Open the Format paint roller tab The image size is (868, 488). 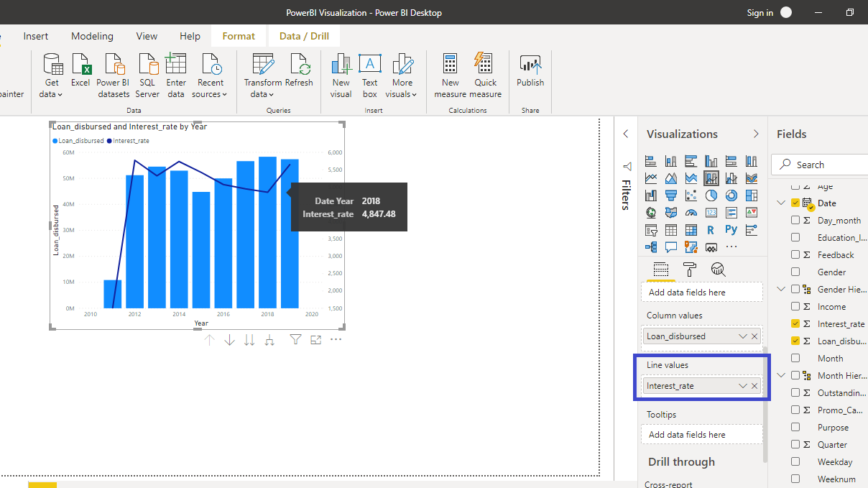pos(690,270)
